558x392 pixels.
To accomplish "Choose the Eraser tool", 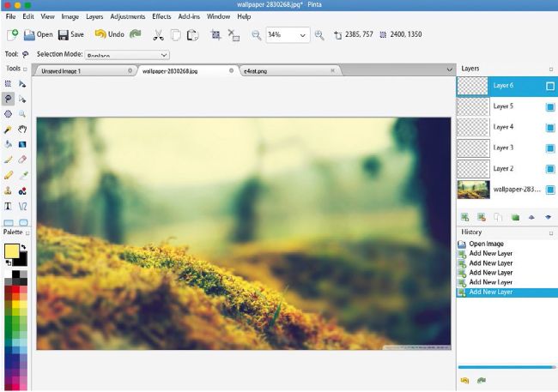I will pyautogui.click(x=22, y=159).
